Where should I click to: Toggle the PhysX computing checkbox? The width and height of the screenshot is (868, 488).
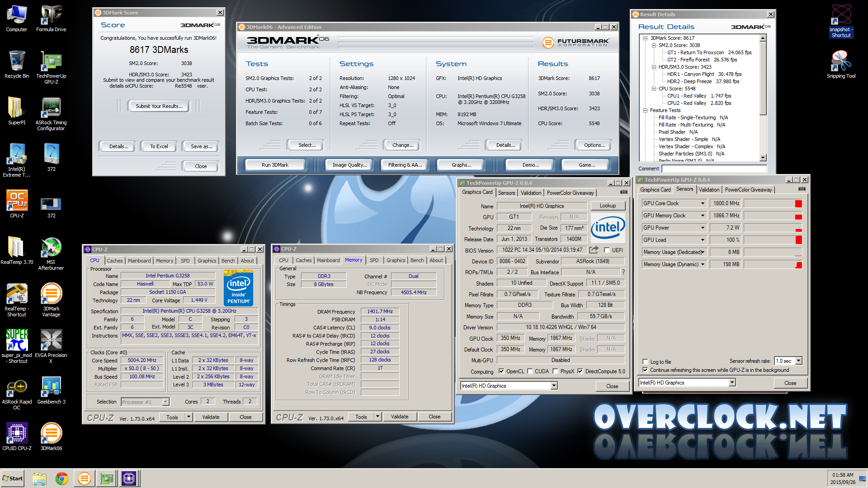(x=555, y=371)
